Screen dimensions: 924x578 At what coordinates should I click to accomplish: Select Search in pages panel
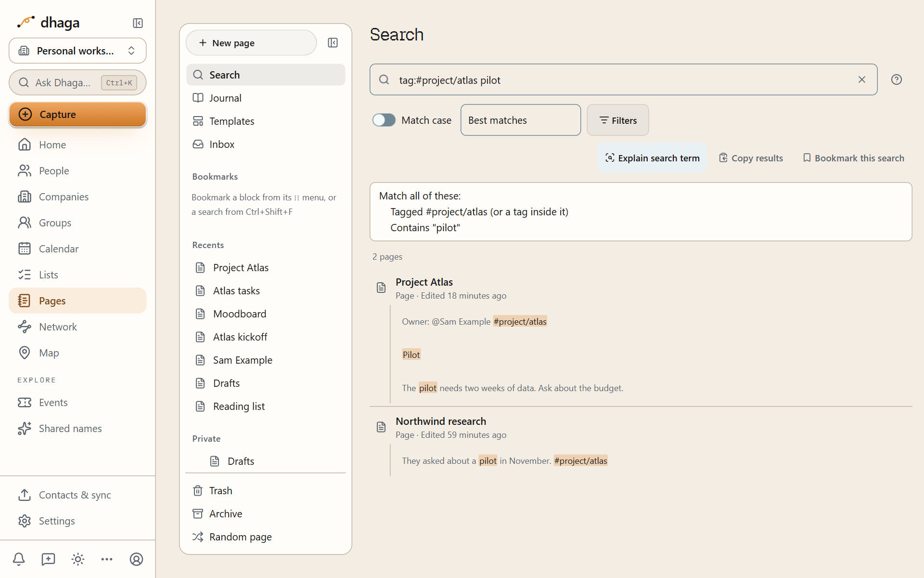tap(266, 75)
